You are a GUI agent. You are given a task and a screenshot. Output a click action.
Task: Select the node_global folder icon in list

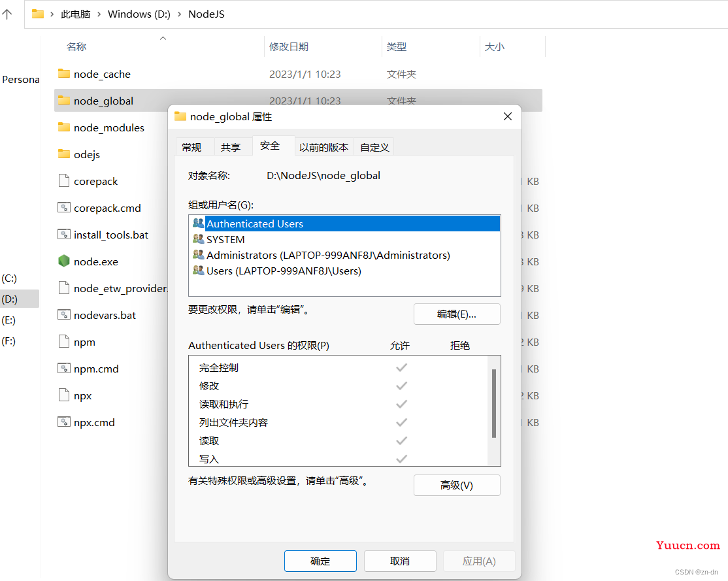(x=64, y=100)
